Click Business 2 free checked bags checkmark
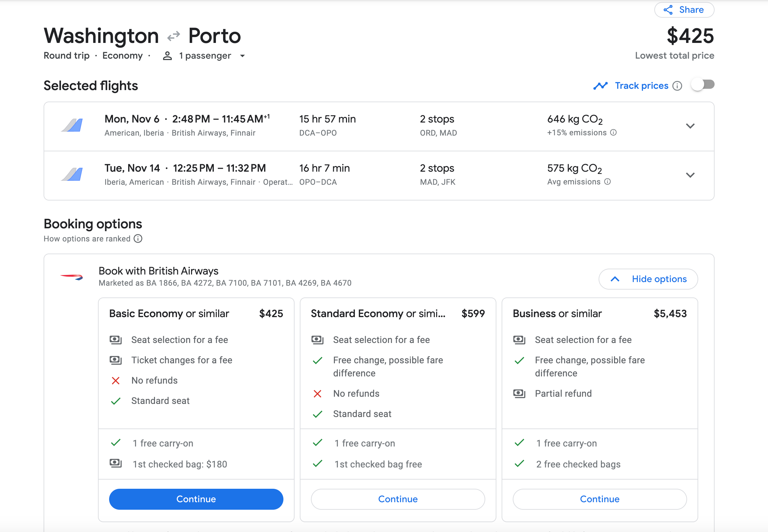Viewport: 768px width, 532px height. pyautogui.click(x=519, y=463)
